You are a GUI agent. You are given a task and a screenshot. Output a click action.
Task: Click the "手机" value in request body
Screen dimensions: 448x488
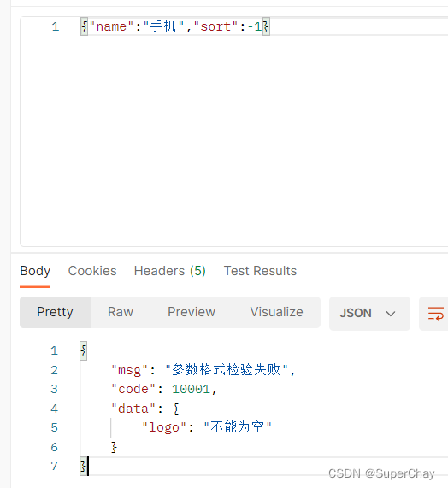(x=163, y=26)
